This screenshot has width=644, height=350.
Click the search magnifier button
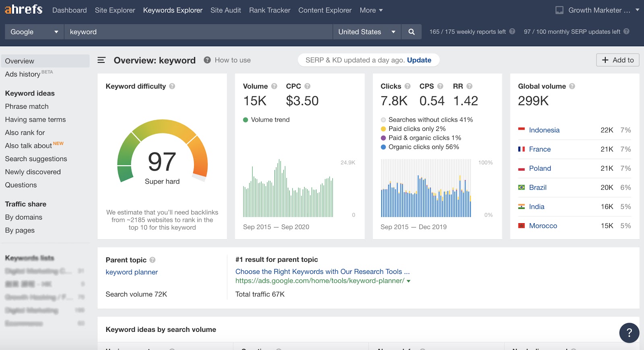pos(411,32)
